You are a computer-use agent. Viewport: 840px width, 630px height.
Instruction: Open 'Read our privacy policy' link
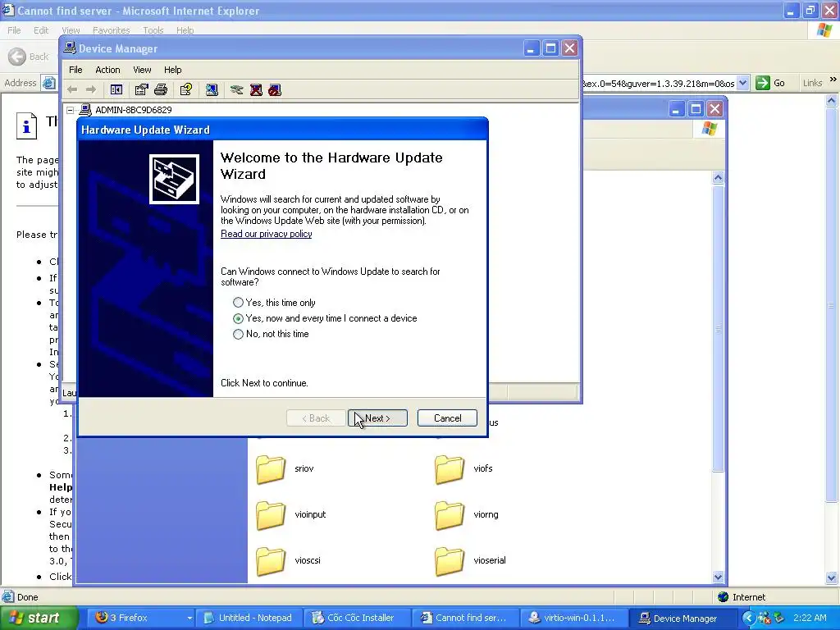coord(267,234)
